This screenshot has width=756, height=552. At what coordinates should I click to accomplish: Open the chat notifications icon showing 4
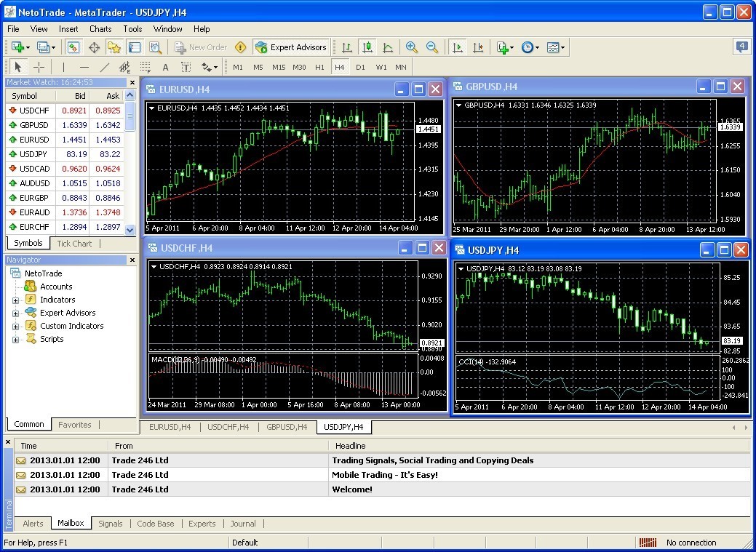coord(742,47)
